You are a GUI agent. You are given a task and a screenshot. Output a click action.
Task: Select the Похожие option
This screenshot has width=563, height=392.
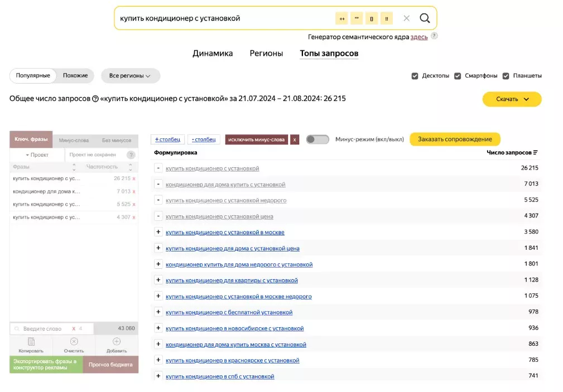click(x=75, y=75)
